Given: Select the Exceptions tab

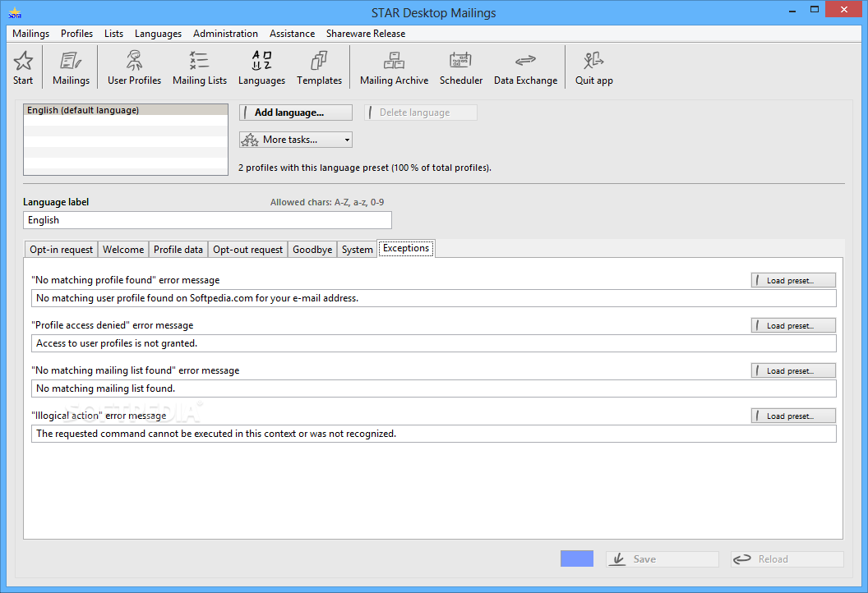Looking at the screenshot, I should tap(406, 248).
